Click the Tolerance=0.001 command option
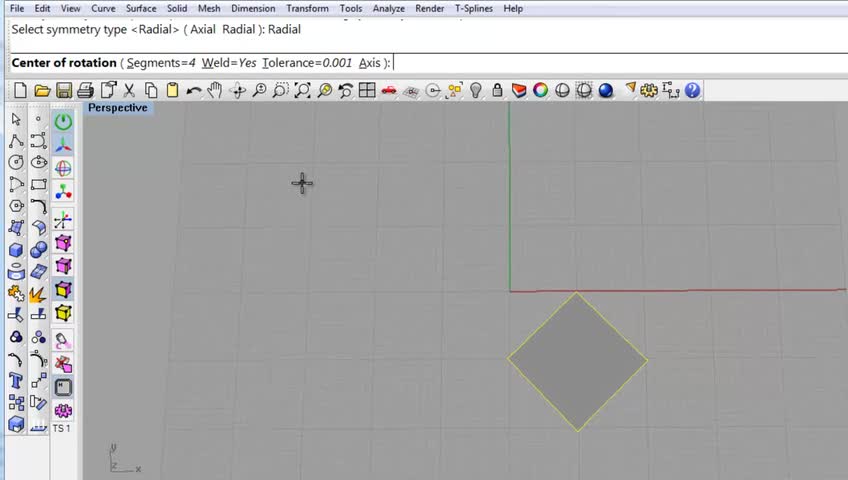The width and height of the screenshot is (848, 480). (307, 63)
